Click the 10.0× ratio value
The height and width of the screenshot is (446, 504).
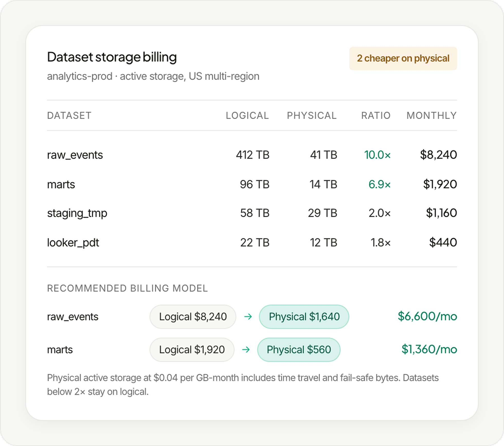tap(377, 155)
